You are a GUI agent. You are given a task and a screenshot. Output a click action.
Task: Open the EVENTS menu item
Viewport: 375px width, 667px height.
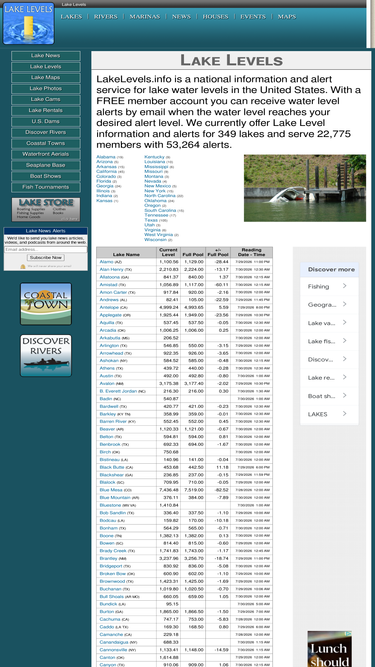[x=253, y=17]
